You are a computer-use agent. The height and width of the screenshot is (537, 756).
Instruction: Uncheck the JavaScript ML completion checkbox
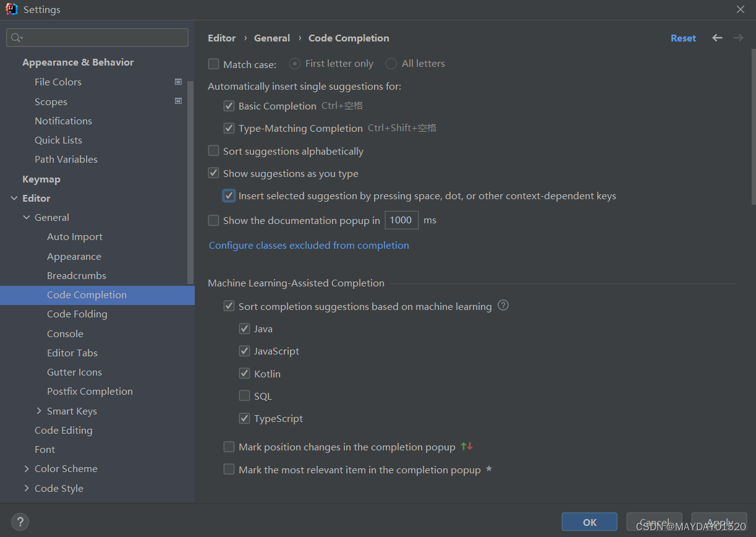pos(245,351)
